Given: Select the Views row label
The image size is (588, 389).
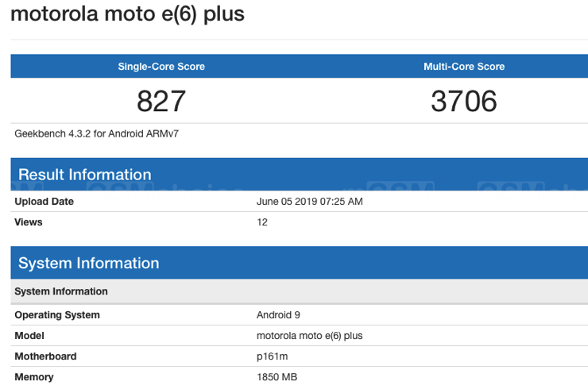Looking at the screenshot, I should 29,222.
